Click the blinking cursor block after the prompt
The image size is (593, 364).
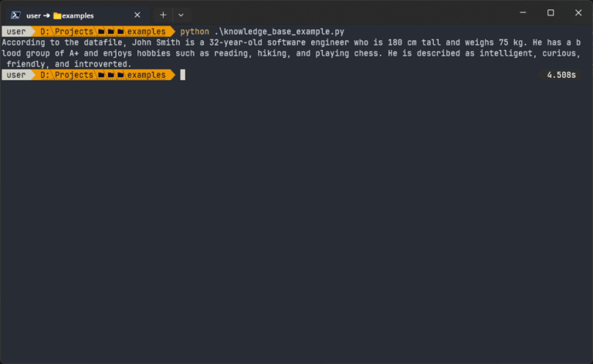183,75
